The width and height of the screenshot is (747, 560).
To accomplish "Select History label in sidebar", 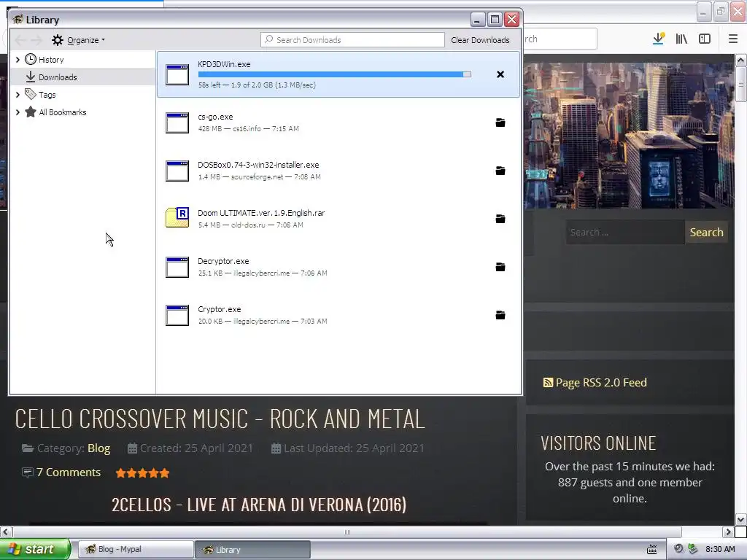I will click(51, 60).
